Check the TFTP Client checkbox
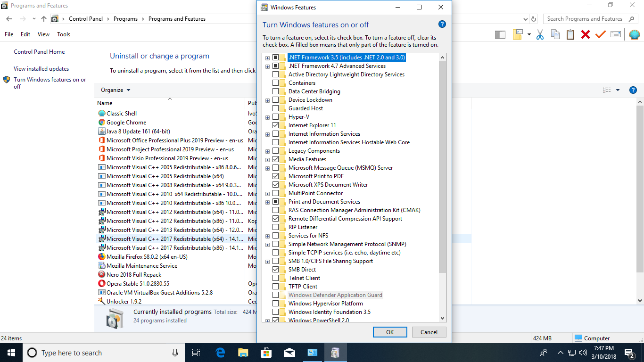The height and width of the screenshot is (362, 644). click(x=276, y=287)
